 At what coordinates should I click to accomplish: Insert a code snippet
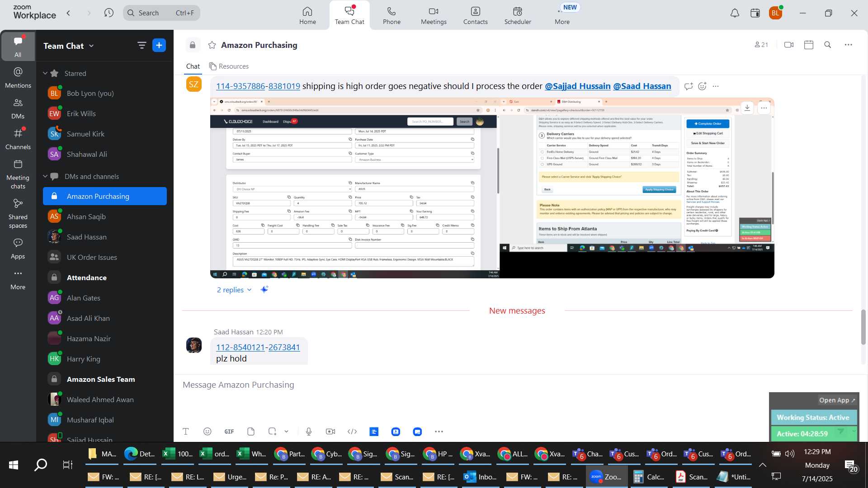[x=352, y=432]
